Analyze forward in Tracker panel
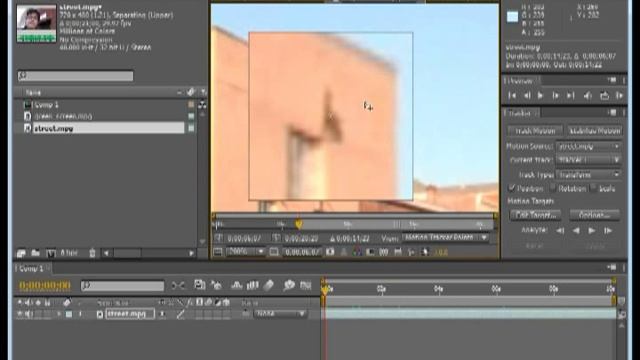The image size is (640, 360). [591, 231]
